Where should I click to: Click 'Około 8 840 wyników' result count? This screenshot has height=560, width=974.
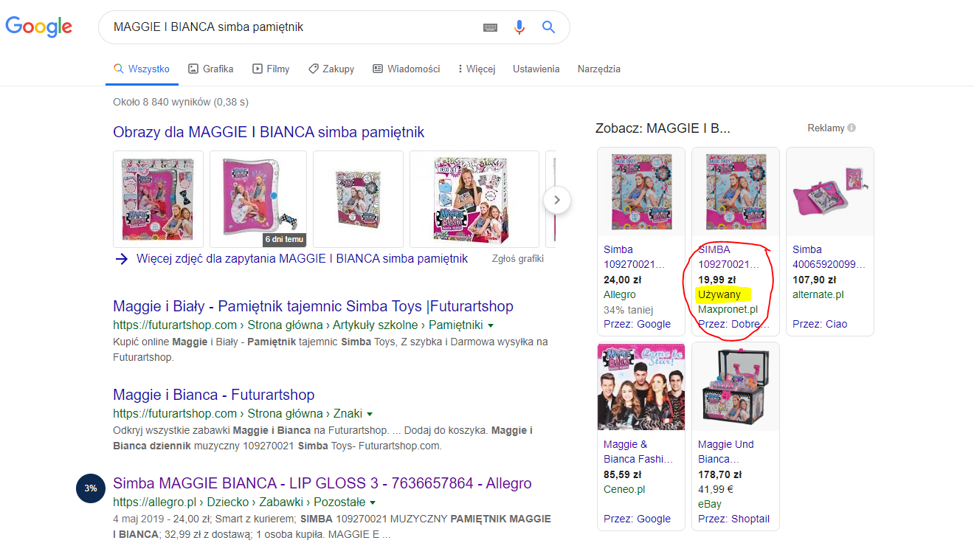(181, 102)
